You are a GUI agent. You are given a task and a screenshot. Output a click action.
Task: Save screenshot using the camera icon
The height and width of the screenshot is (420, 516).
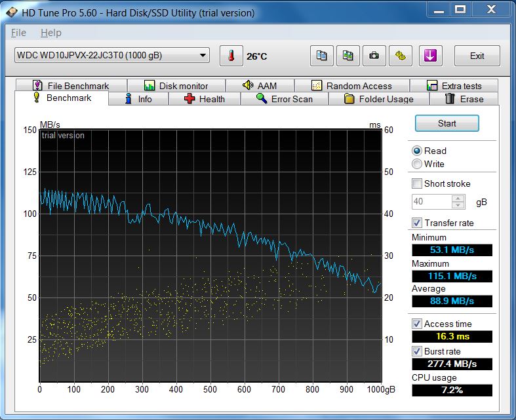pyautogui.click(x=374, y=56)
